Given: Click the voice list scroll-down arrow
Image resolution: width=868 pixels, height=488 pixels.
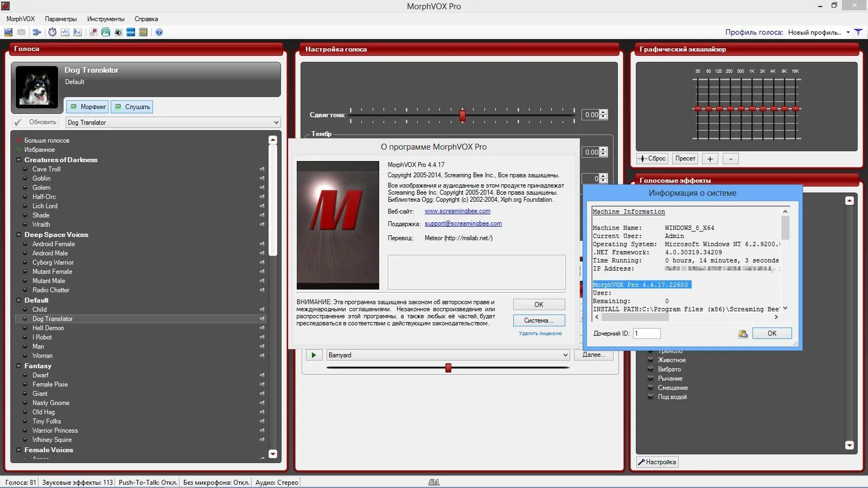Looking at the screenshot, I should (x=273, y=454).
